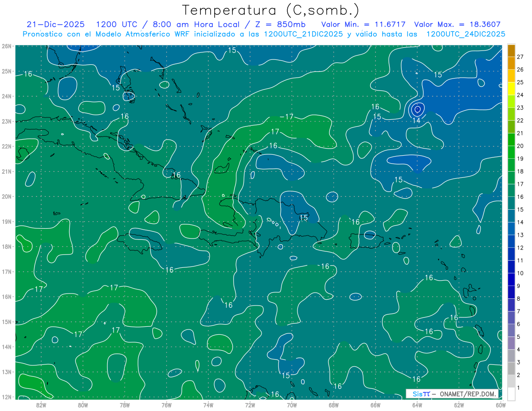The height and width of the screenshot is (411, 532).
Task: Select the "Valor Min. = 11.6717" text
Action: tap(364, 24)
